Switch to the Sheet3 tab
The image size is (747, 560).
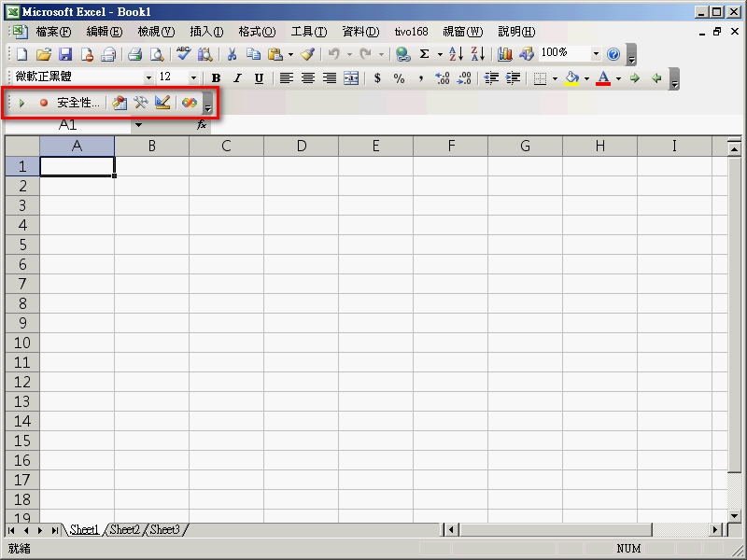165,529
